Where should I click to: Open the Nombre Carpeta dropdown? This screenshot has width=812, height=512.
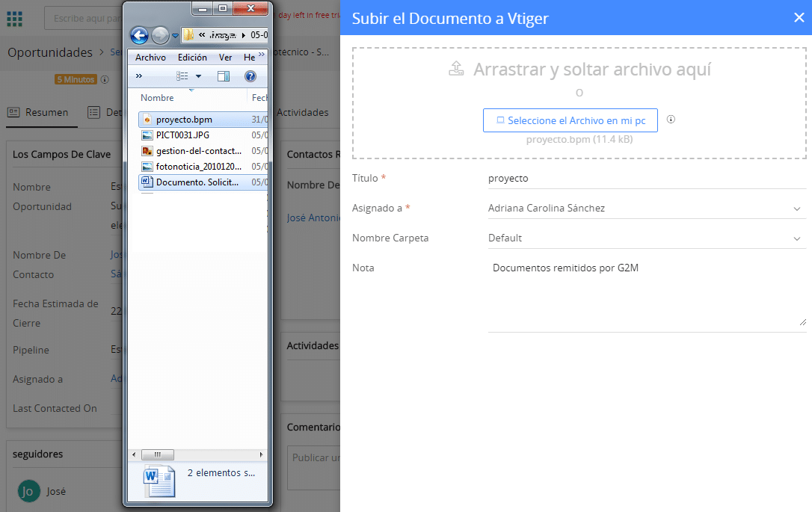pos(647,238)
